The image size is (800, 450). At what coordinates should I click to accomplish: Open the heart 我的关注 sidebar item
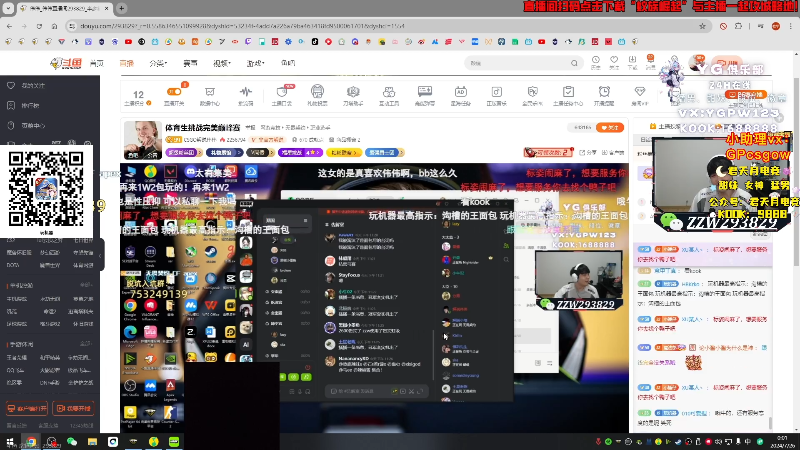27,86
